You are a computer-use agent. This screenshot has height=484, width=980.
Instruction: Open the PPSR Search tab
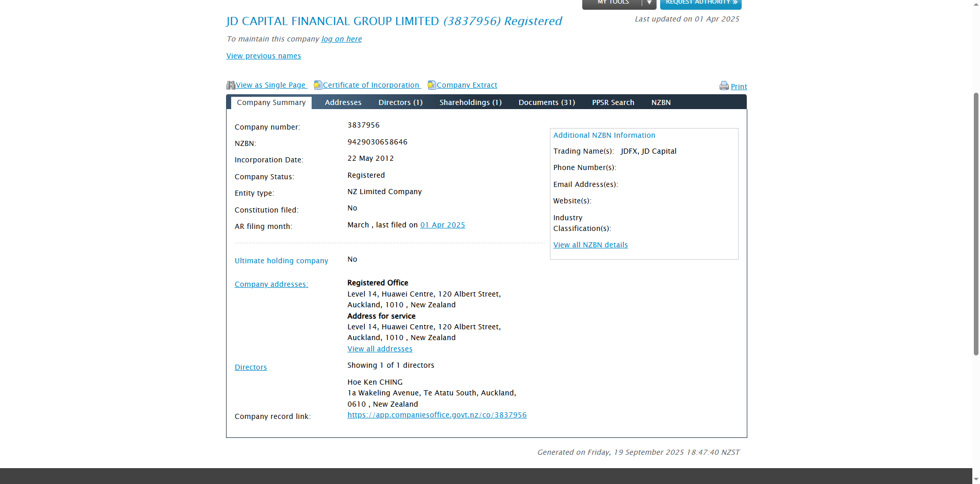pos(613,102)
